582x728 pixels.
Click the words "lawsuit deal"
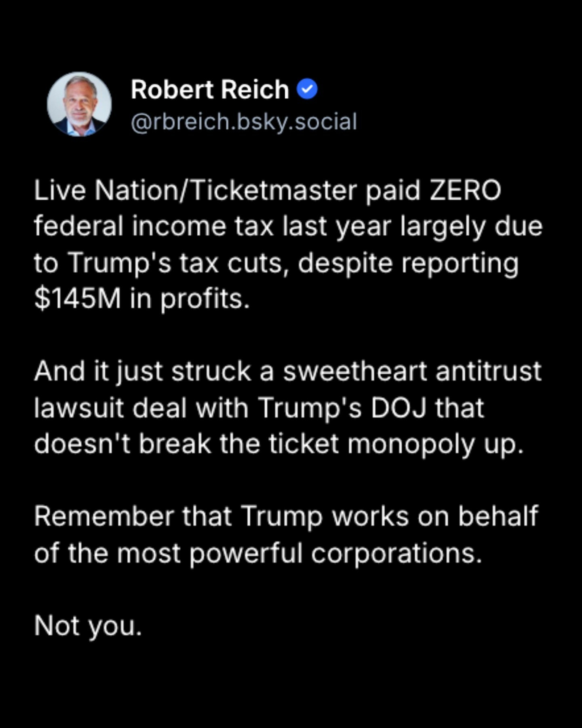(x=110, y=408)
